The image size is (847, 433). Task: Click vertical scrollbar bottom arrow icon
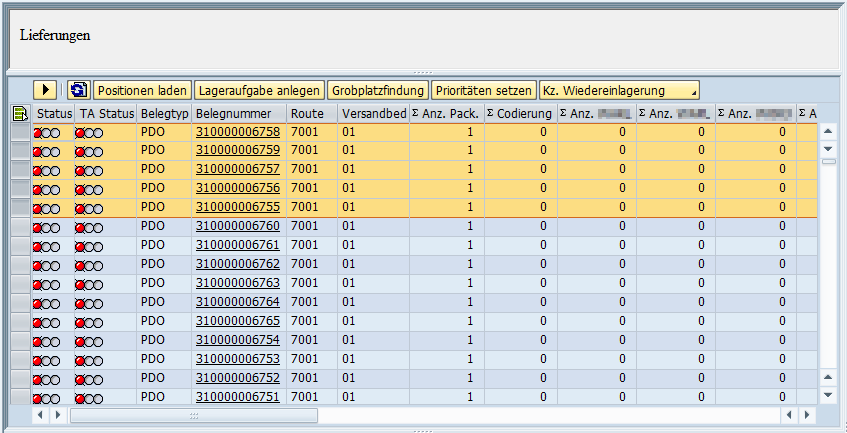point(828,395)
